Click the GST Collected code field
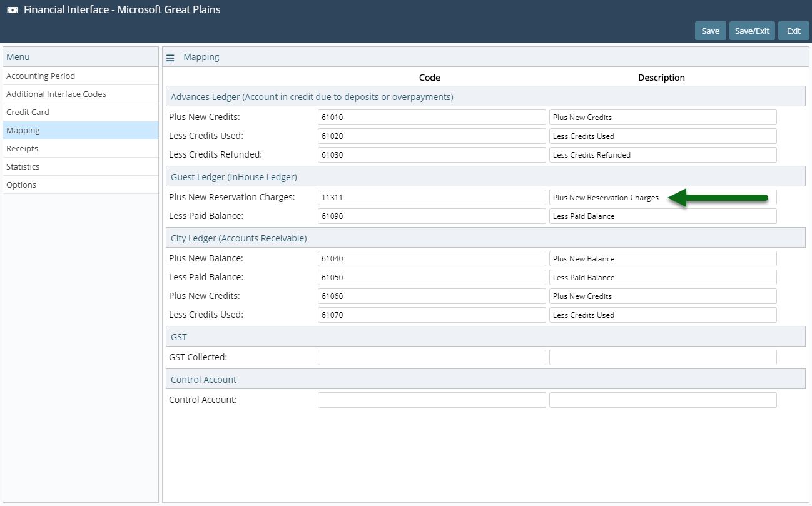This screenshot has width=812, height=506. click(x=432, y=358)
